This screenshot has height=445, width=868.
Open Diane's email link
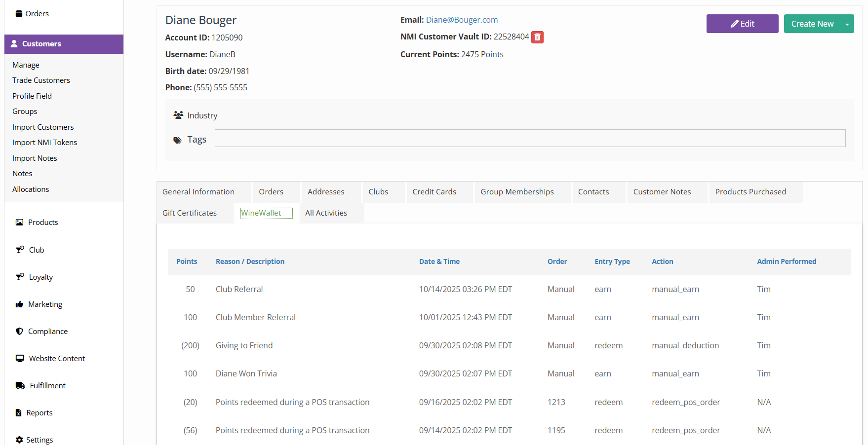(x=462, y=20)
